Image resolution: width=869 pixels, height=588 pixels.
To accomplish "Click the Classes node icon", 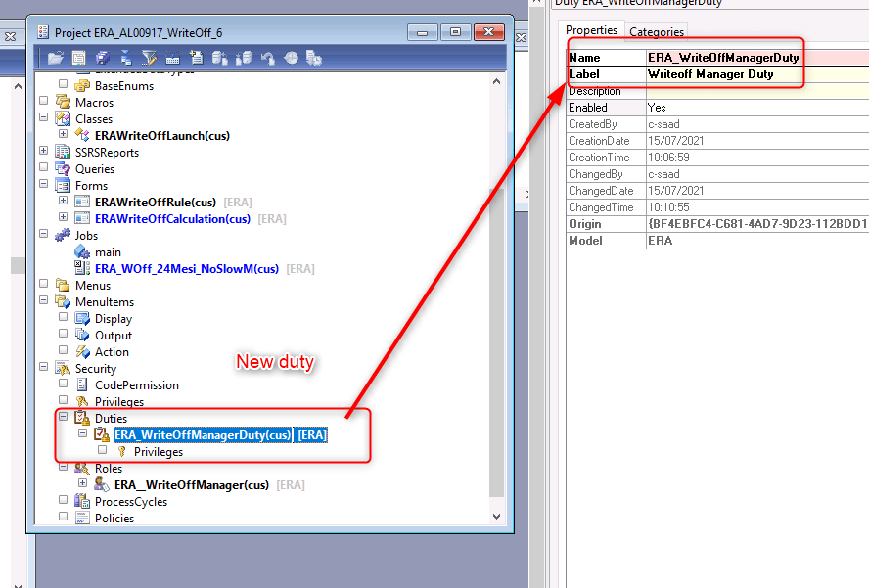I will coord(64,119).
